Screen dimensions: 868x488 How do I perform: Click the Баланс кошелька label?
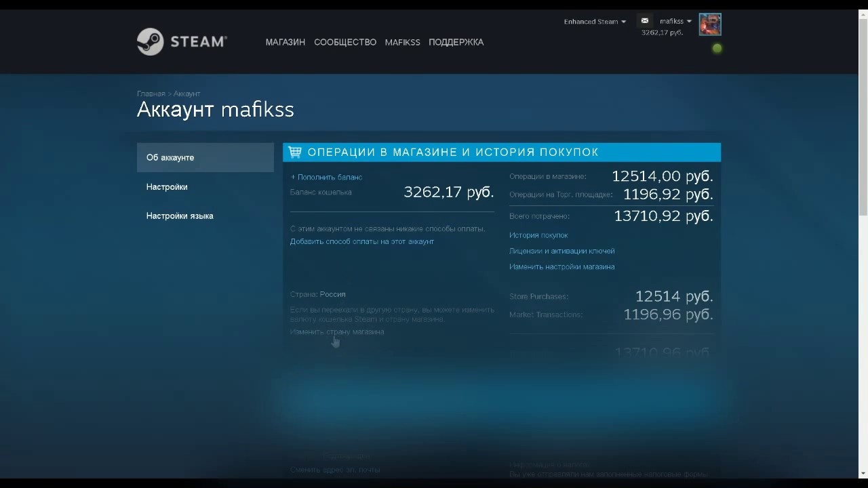pyautogui.click(x=321, y=192)
